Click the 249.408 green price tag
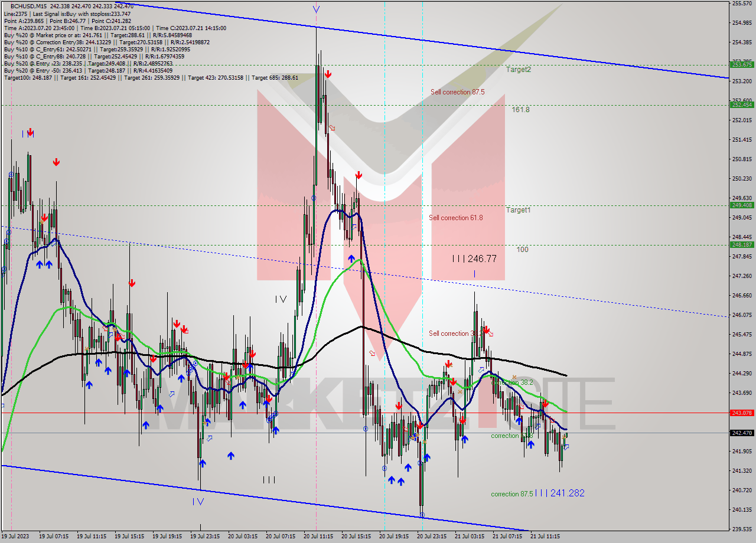This screenshot has height=543, width=756. click(x=742, y=205)
